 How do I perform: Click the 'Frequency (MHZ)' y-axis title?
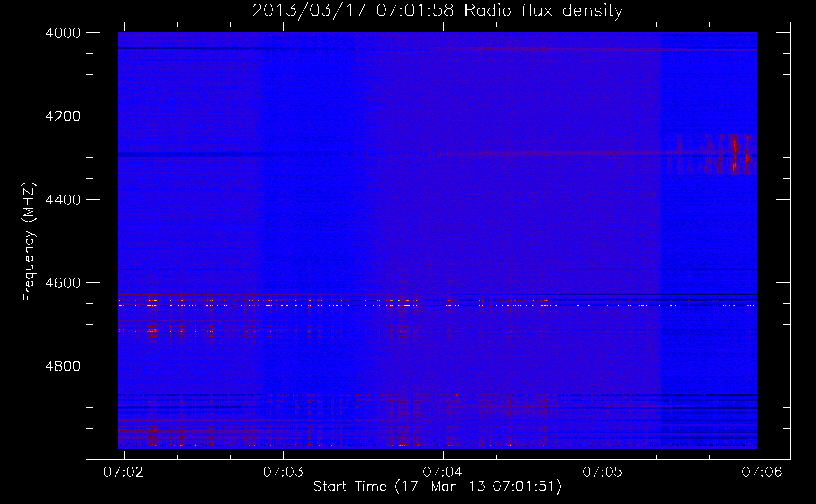(x=29, y=242)
